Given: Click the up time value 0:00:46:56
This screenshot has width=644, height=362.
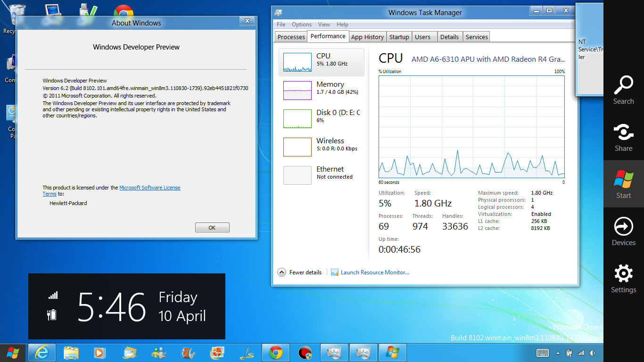Looking at the screenshot, I should pyautogui.click(x=399, y=249).
